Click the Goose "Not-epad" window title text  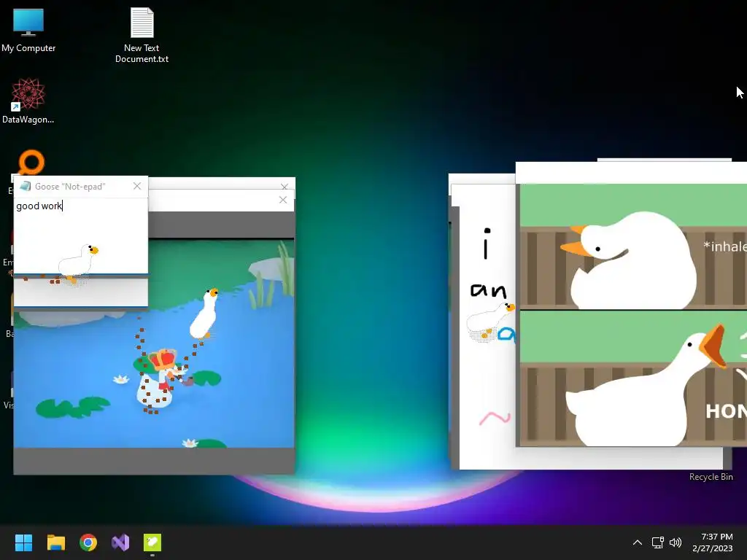[70, 187]
